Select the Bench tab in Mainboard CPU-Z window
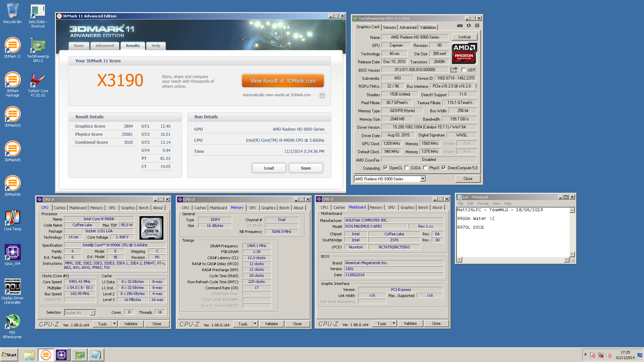The image size is (644, 362). coord(423,207)
